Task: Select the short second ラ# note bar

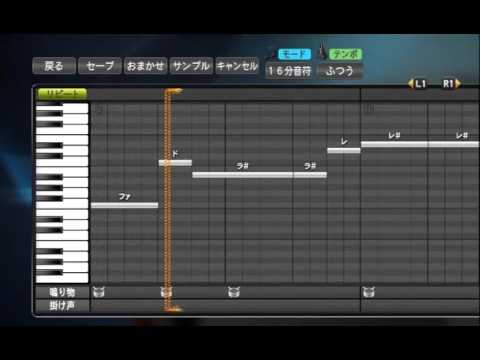Action: [310, 175]
